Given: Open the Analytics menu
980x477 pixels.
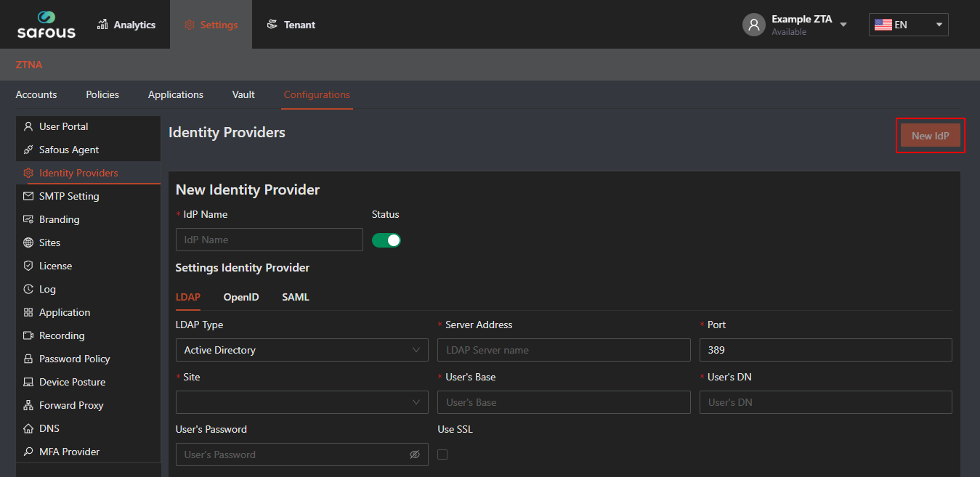Looking at the screenshot, I should coord(126,25).
